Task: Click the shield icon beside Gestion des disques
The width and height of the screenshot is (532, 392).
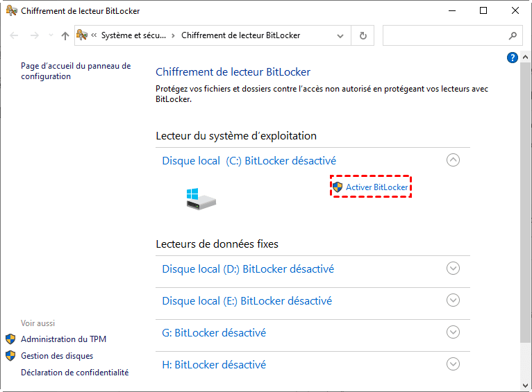Action: (10, 356)
